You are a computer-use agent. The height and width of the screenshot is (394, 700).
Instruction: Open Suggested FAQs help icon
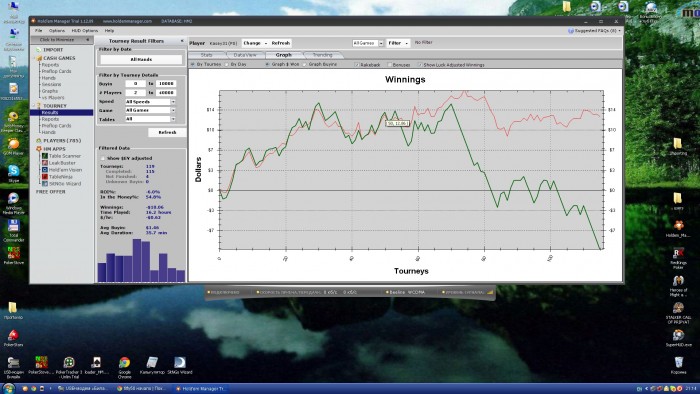pos(571,31)
